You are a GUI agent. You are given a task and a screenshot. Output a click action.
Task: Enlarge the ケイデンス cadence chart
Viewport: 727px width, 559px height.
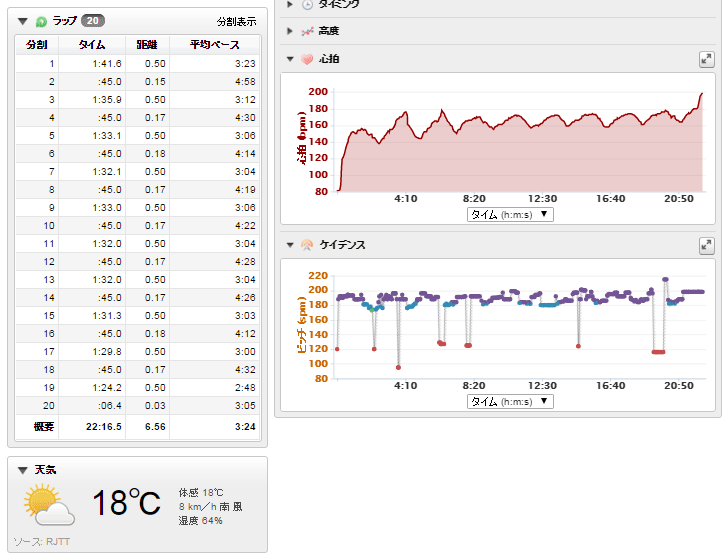point(706,245)
